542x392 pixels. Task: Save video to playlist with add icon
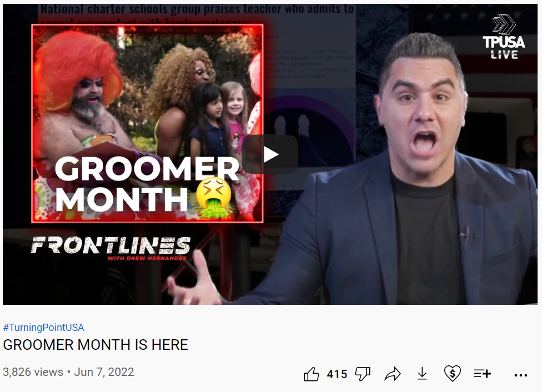pos(482,374)
